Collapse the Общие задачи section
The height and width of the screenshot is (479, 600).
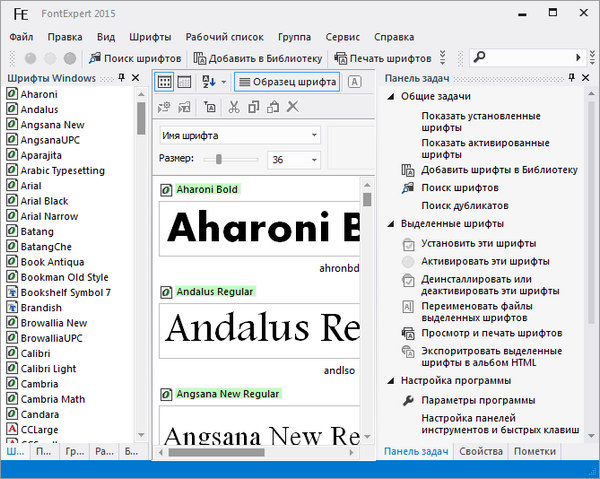(390, 96)
